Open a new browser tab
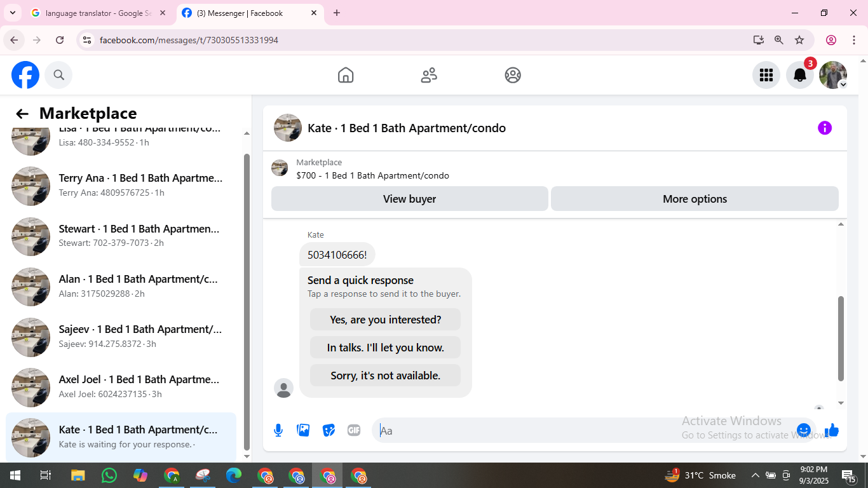Screen dimensions: 868x488 click(x=337, y=13)
